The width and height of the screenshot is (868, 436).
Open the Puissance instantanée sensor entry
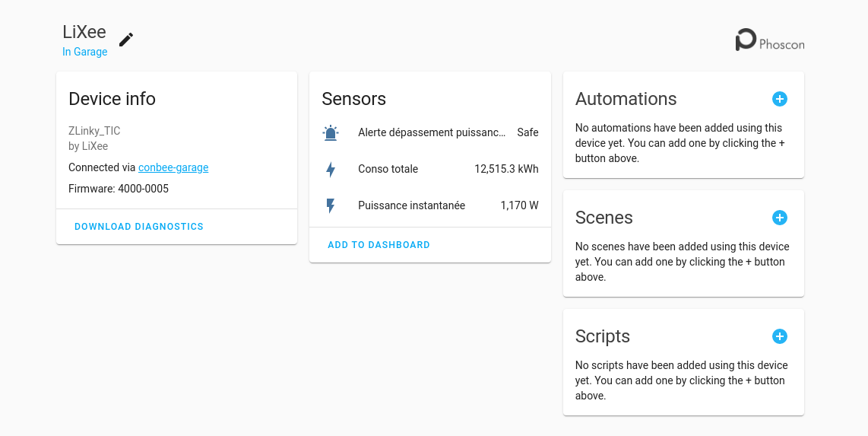(x=430, y=205)
